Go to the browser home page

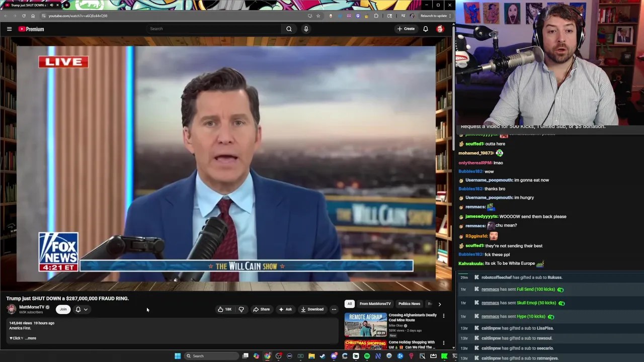pos(33,16)
